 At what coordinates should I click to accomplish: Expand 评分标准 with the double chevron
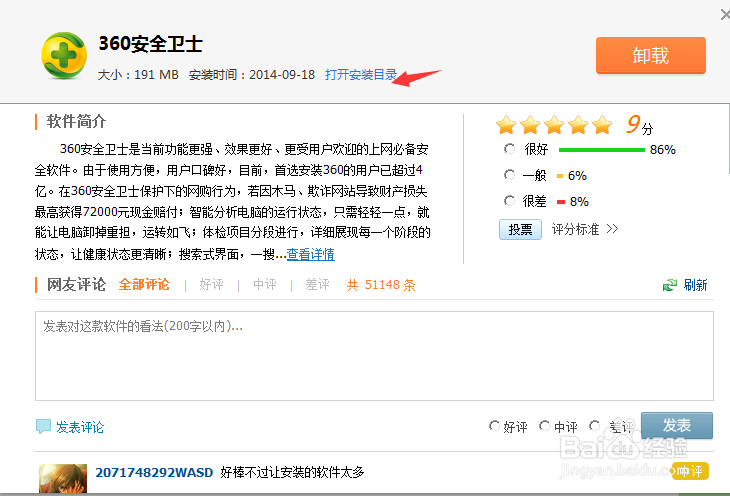[612, 229]
